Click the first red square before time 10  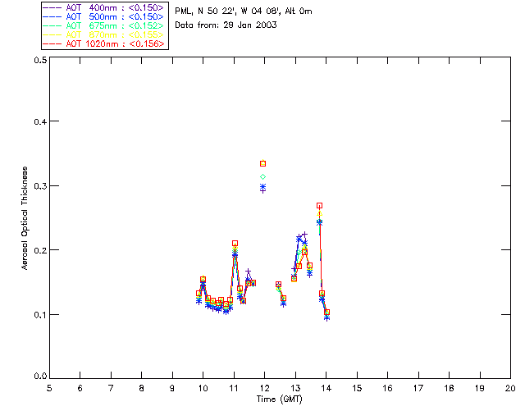point(199,294)
